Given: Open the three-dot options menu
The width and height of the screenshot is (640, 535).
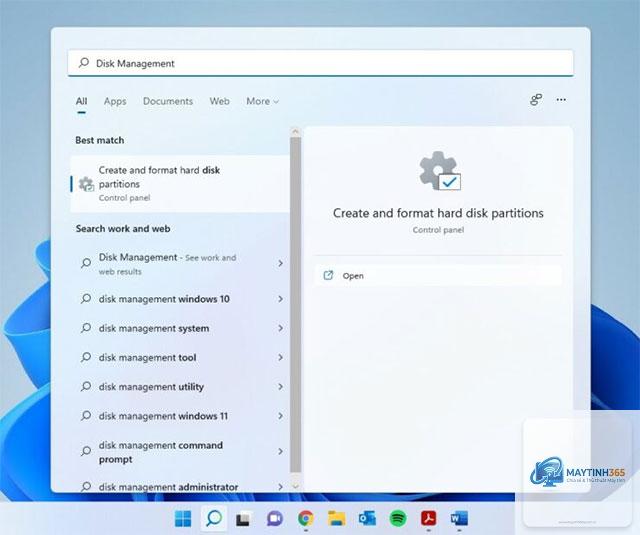Looking at the screenshot, I should [561, 100].
